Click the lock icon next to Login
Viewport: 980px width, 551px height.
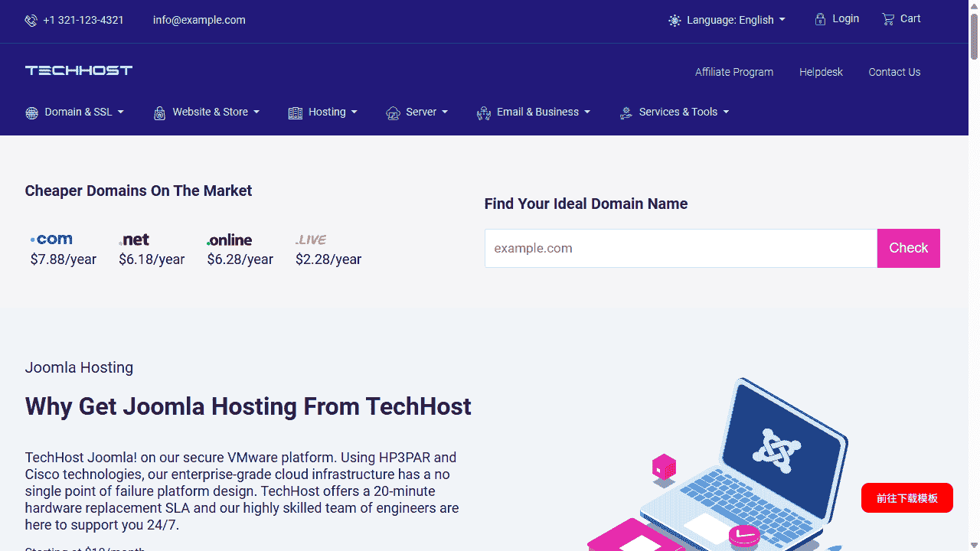point(820,19)
